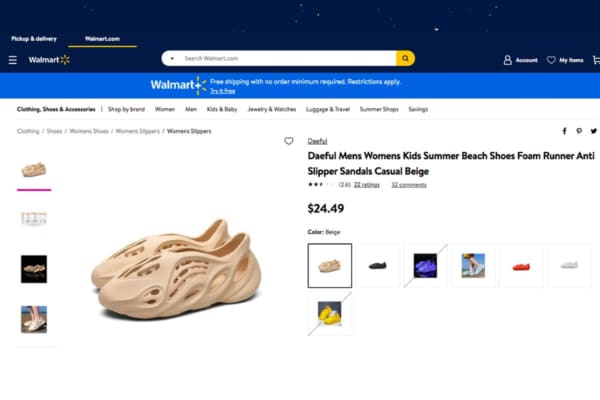The width and height of the screenshot is (600, 400).
Task: Open the hamburger menu icon
Action: pyautogui.click(x=13, y=60)
